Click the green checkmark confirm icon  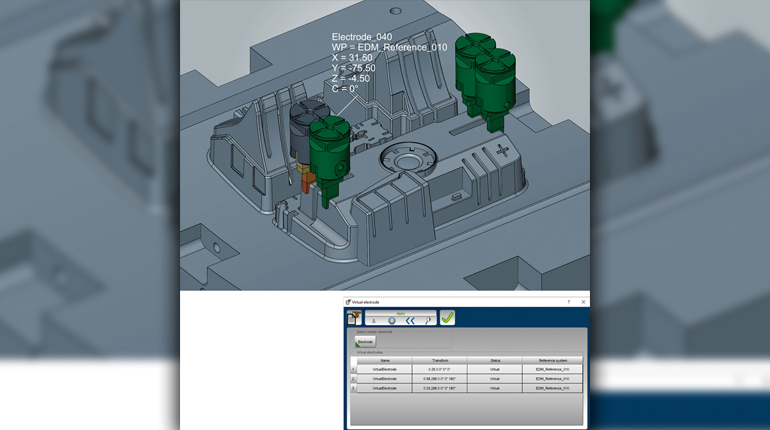(x=447, y=317)
